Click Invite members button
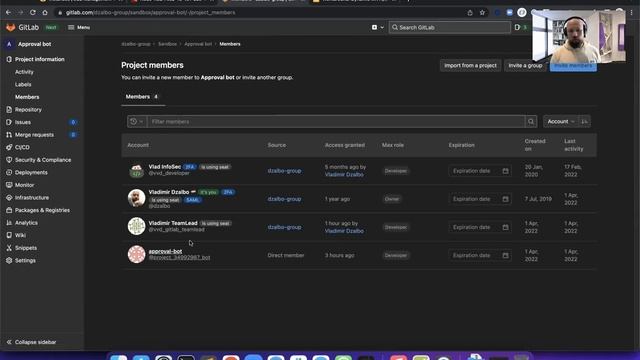 573,65
